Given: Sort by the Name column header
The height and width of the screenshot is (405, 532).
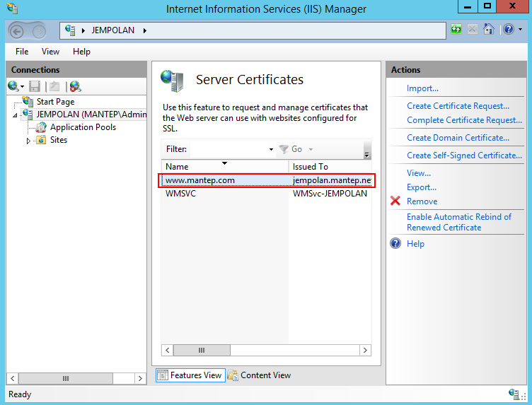Looking at the screenshot, I should 224,166.
